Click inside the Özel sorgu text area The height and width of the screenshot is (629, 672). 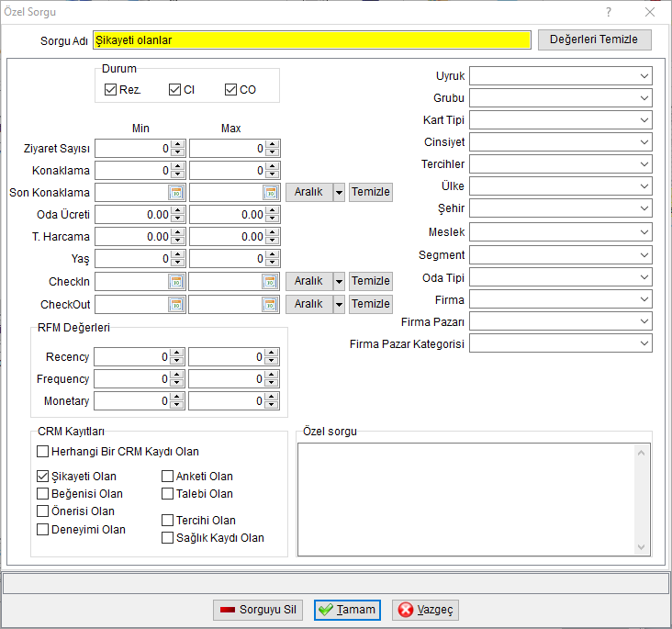(x=466, y=500)
